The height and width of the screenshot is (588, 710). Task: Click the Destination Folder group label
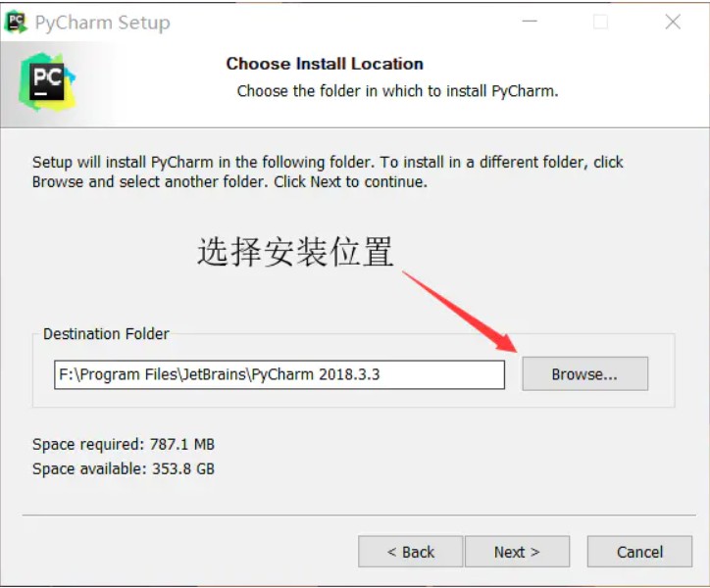click(x=106, y=334)
